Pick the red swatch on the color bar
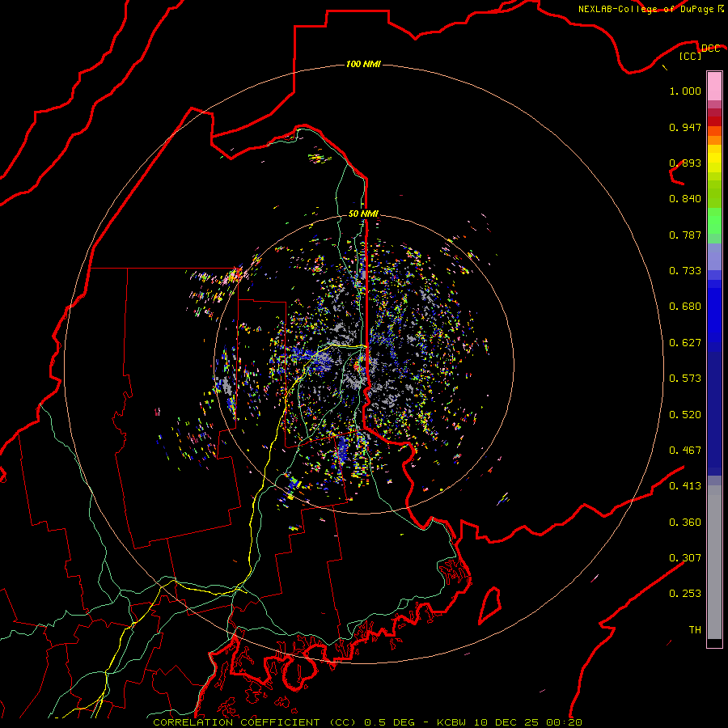This screenshot has width=728, height=728. [714, 121]
